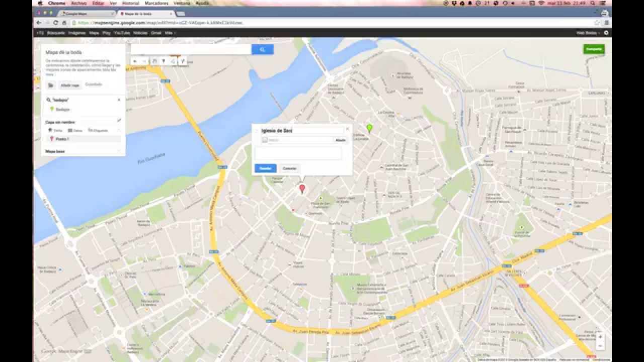Click the description text area in popup

(x=298, y=153)
